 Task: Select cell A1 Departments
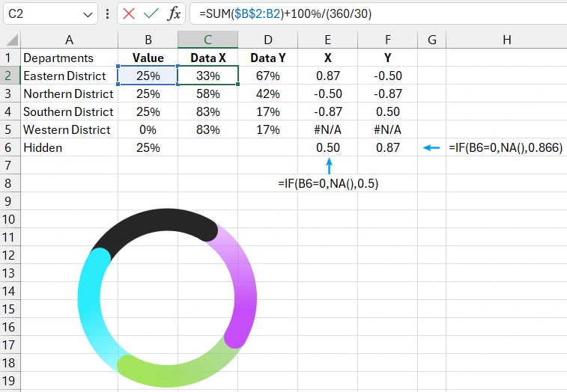(x=69, y=58)
